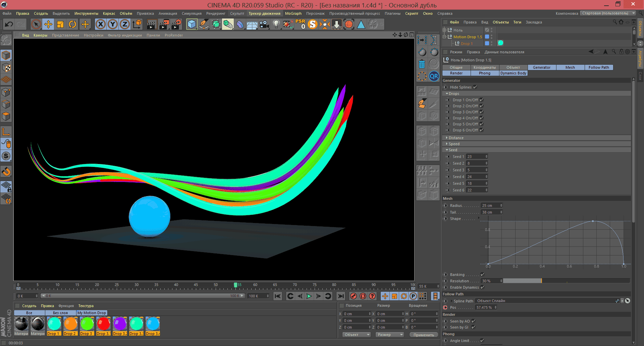
Task: Select the Rotate tool
Action: pos(72,24)
